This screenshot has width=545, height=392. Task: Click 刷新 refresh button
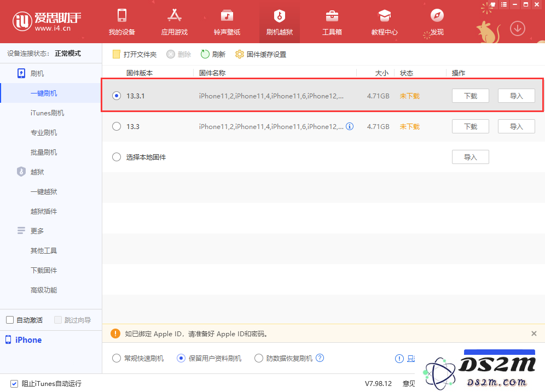(x=213, y=54)
